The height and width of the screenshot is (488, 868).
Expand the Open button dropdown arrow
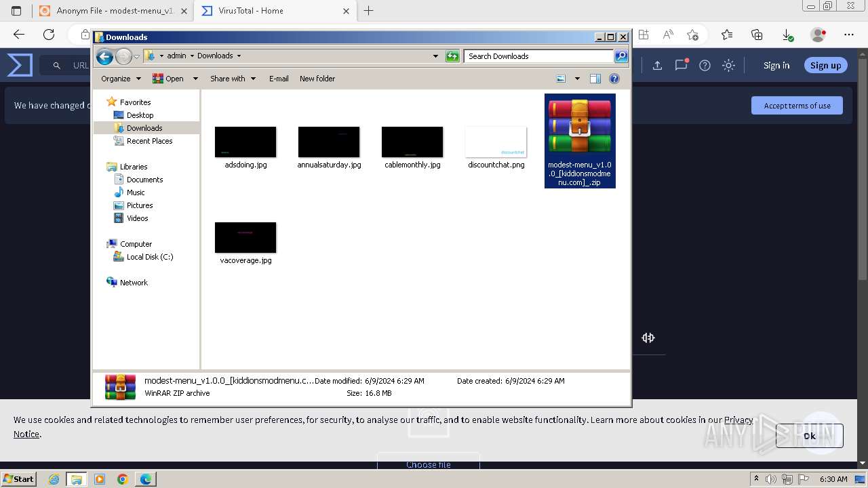click(195, 79)
